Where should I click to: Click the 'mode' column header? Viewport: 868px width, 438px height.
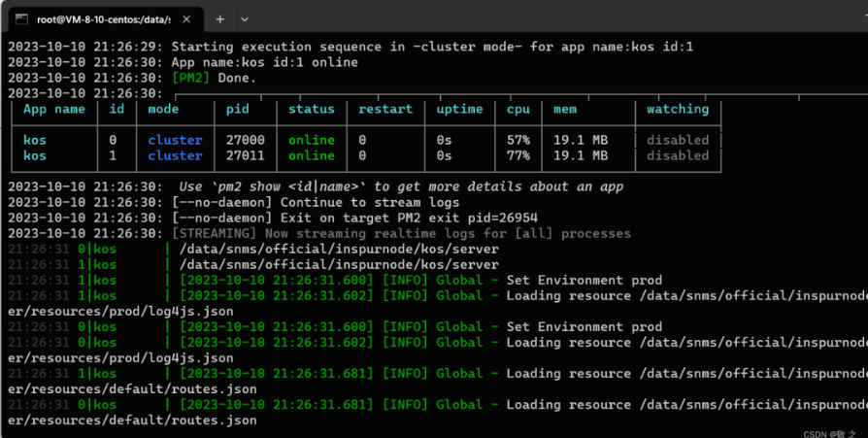pyautogui.click(x=163, y=110)
